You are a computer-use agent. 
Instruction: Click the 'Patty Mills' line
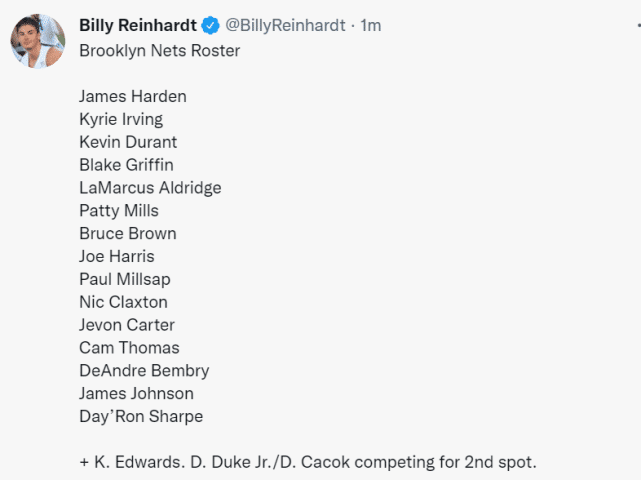click(x=118, y=210)
